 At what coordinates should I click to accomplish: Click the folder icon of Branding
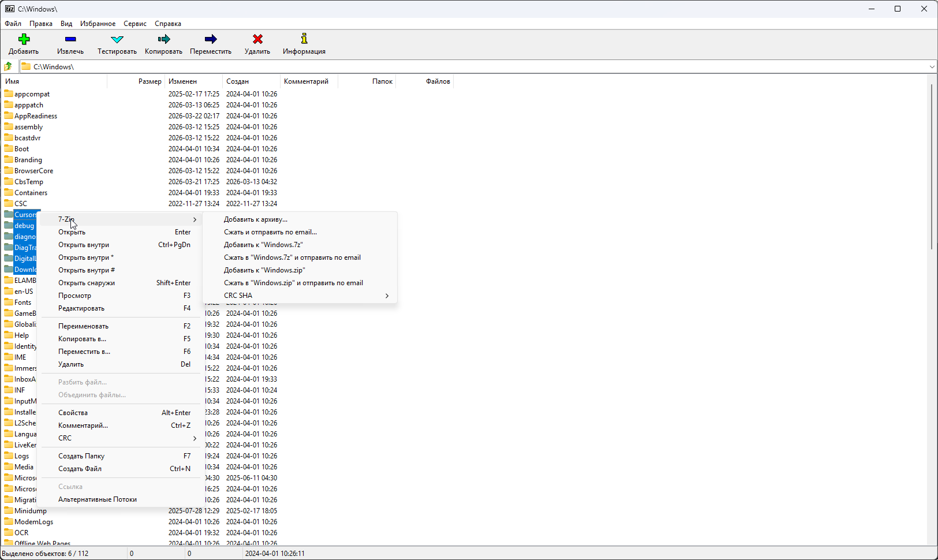point(9,159)
